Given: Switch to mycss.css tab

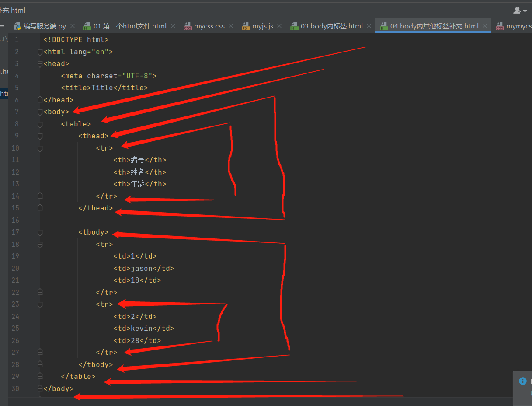Looking at the screenshot, I should point(209,26).
